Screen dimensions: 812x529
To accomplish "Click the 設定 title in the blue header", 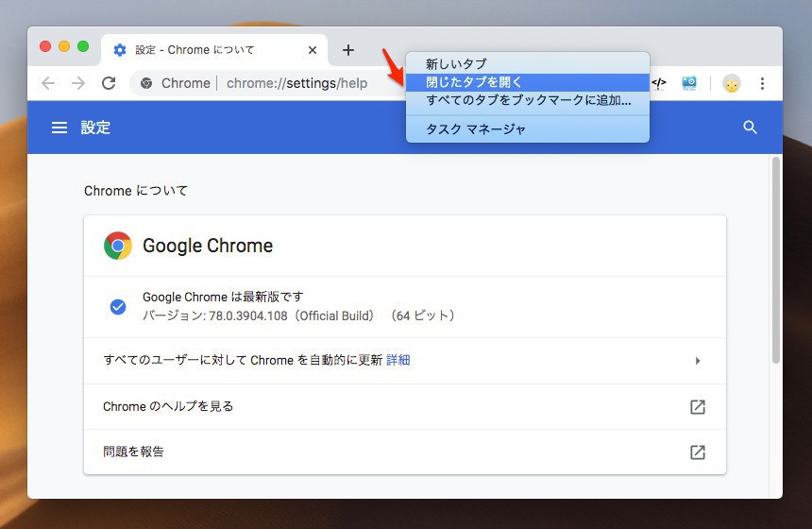I will pyautogui.click(x=95, y=128).
